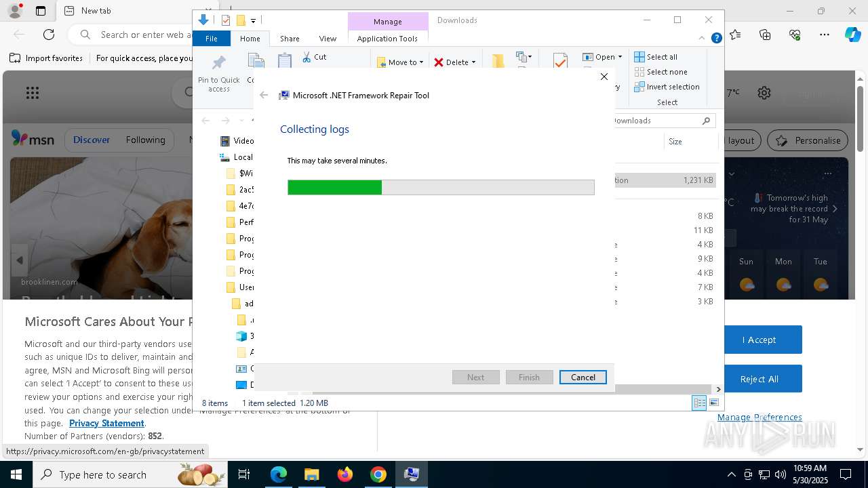Click previous arrow on MSN news carousel
The width and height of the screenshot is (868, 488).
19,260
